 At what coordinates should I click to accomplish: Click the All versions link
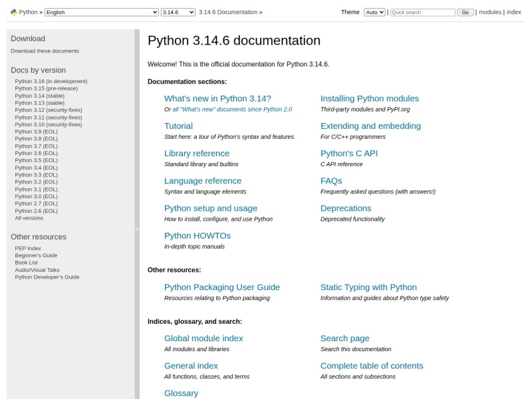[29, 218]
